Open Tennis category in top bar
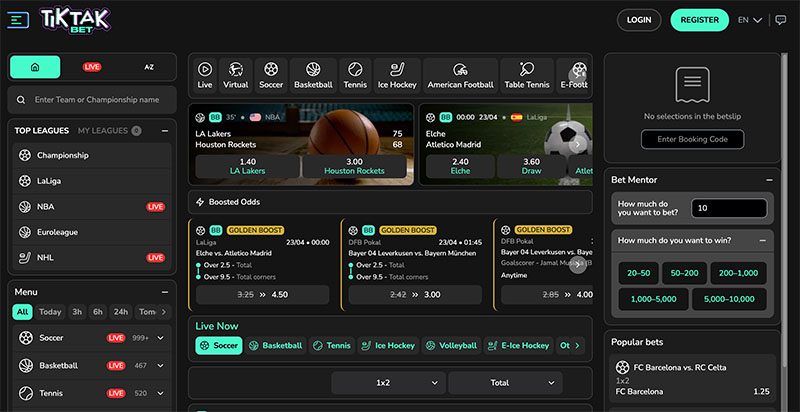 (x=355, y=75)
